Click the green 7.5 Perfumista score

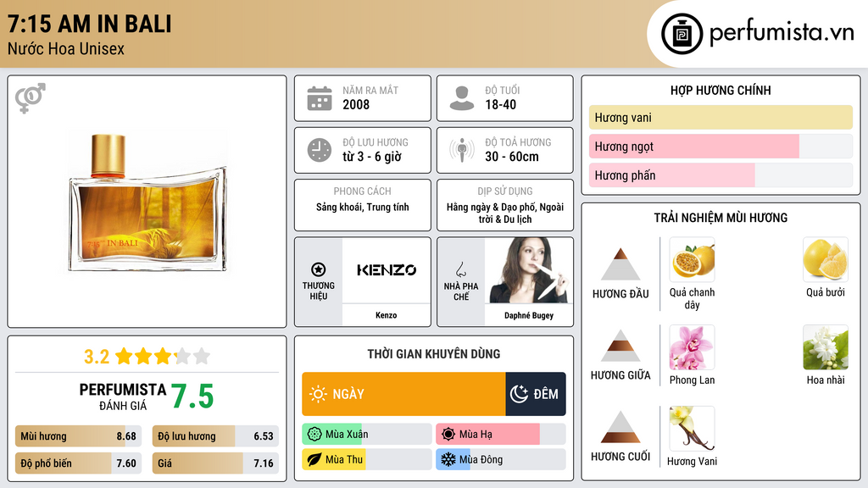point(192,396)
